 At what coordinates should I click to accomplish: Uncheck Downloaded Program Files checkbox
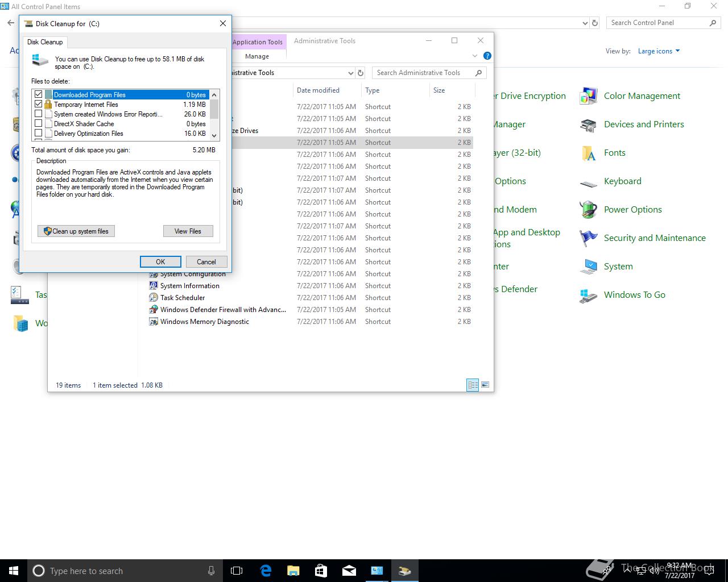39,94
